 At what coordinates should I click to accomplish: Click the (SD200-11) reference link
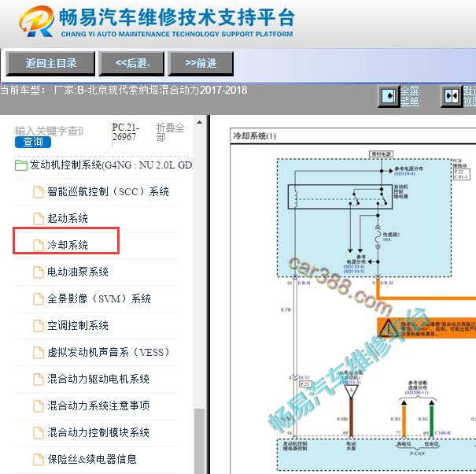tap(417, 392)
